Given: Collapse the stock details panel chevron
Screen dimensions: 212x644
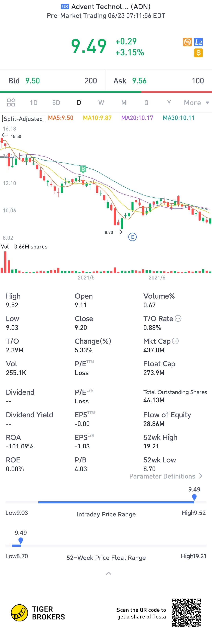Looking at the screenshot, I should [x=109, y=573].
